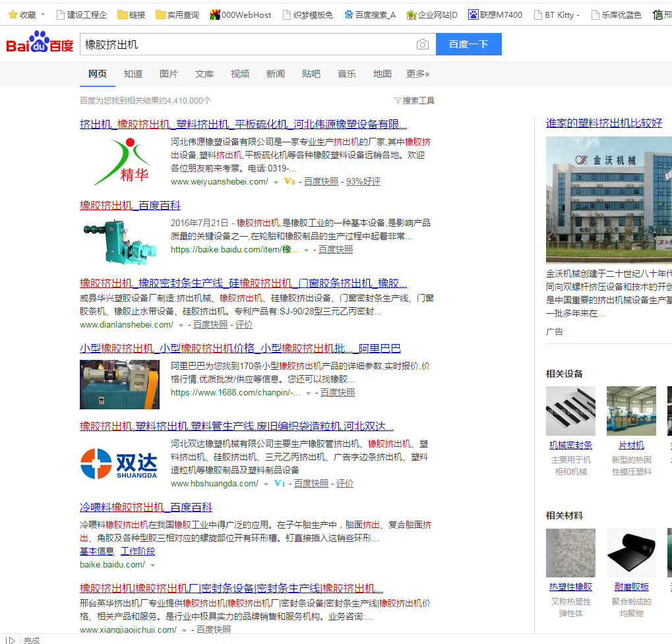Screen dimensions: 672x644
Task: Switch to the 图片 tab
Action: point(168,74)
